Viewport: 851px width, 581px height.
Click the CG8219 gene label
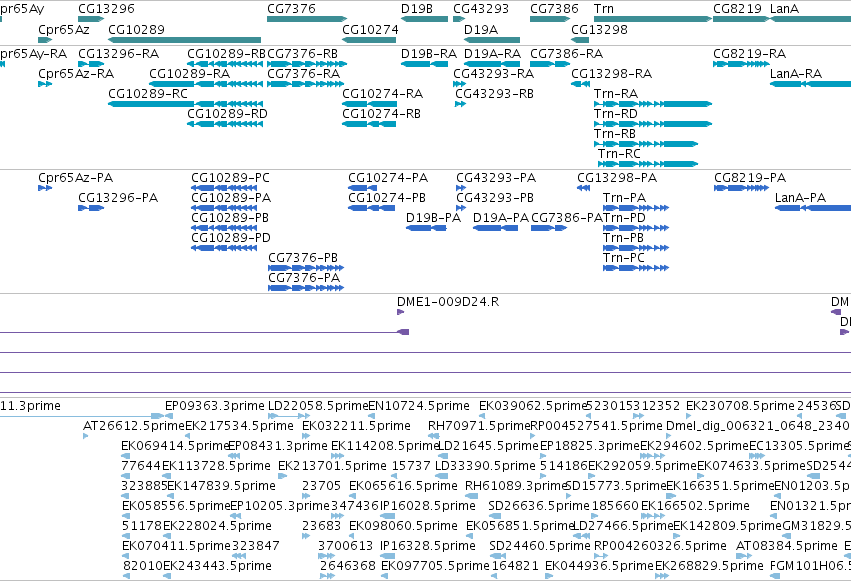(737, 9)
